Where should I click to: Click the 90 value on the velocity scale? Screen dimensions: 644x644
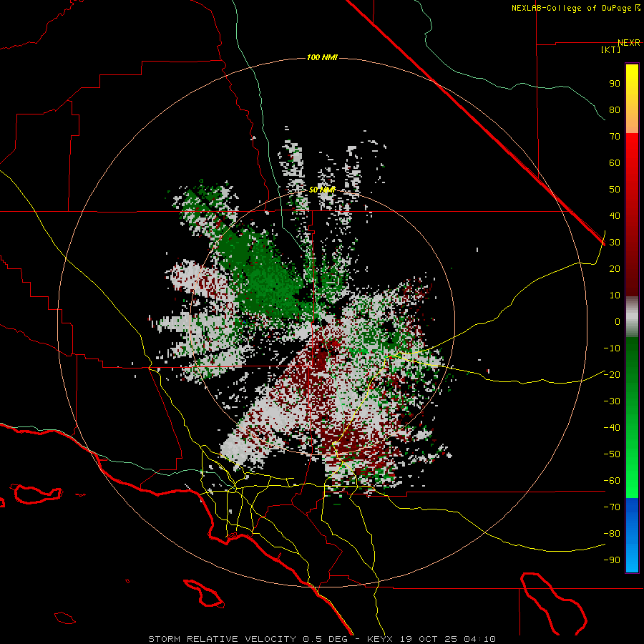615,84
